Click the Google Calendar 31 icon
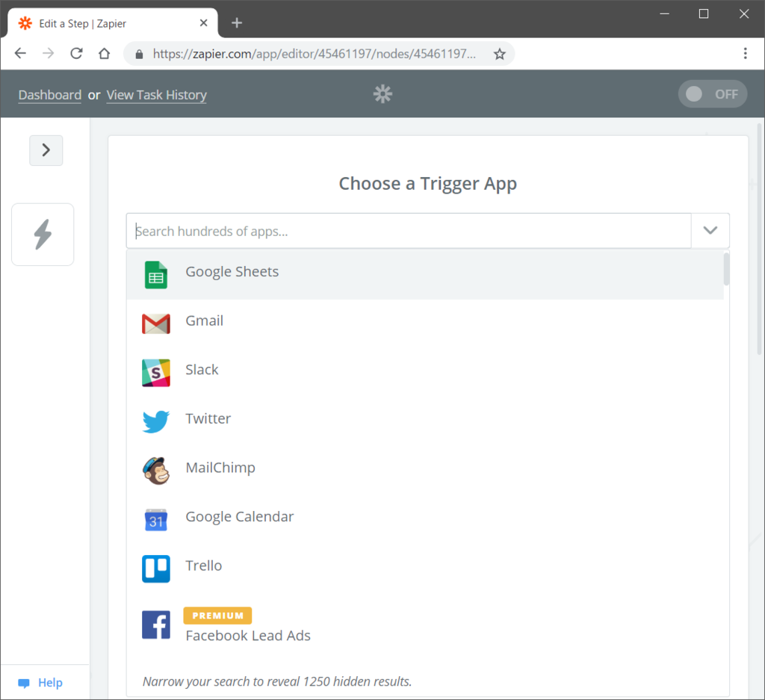Screen dimensions: 765x700 [155, 520]
